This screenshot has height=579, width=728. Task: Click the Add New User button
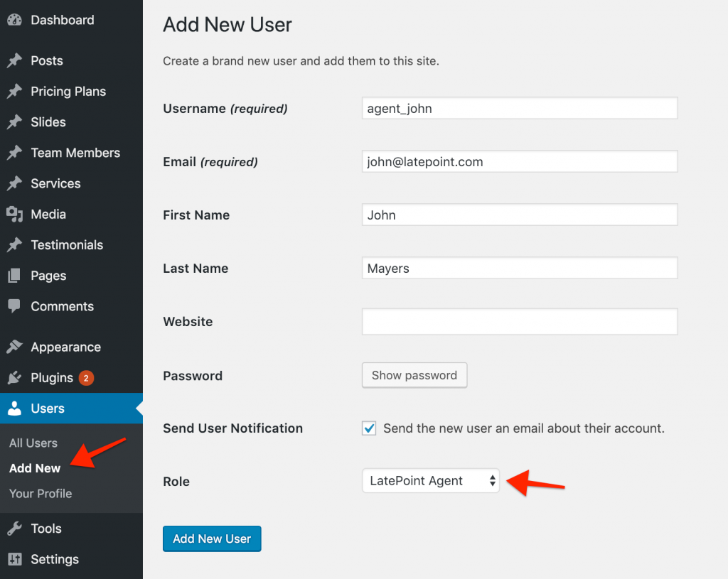coord(212,539)
